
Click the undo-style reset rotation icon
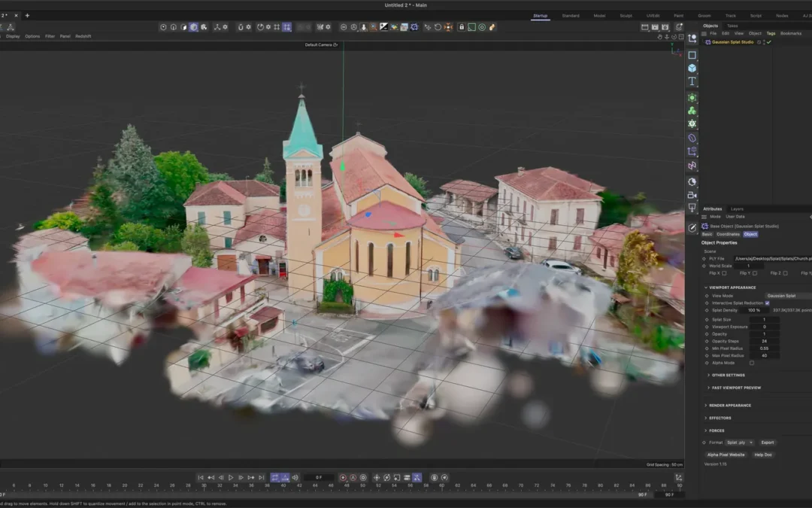click(x=438, y=27)
